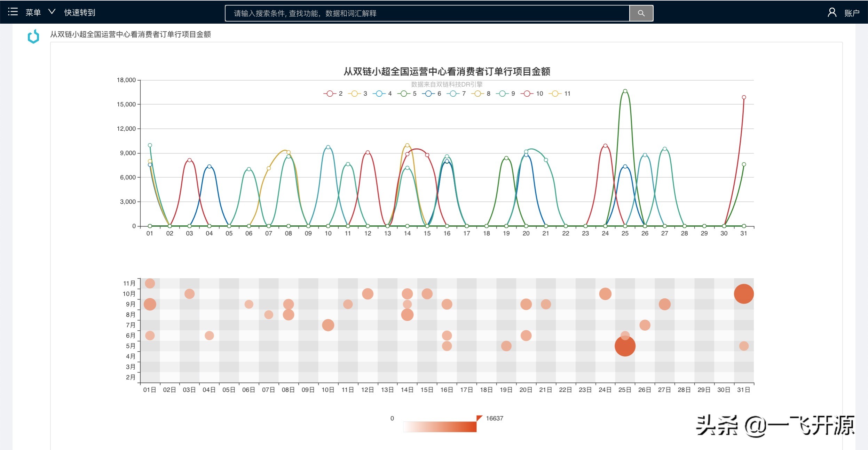Click the large red bubble on 25日
The width and height of the screenshot is (868, 450).
[625, 346]
